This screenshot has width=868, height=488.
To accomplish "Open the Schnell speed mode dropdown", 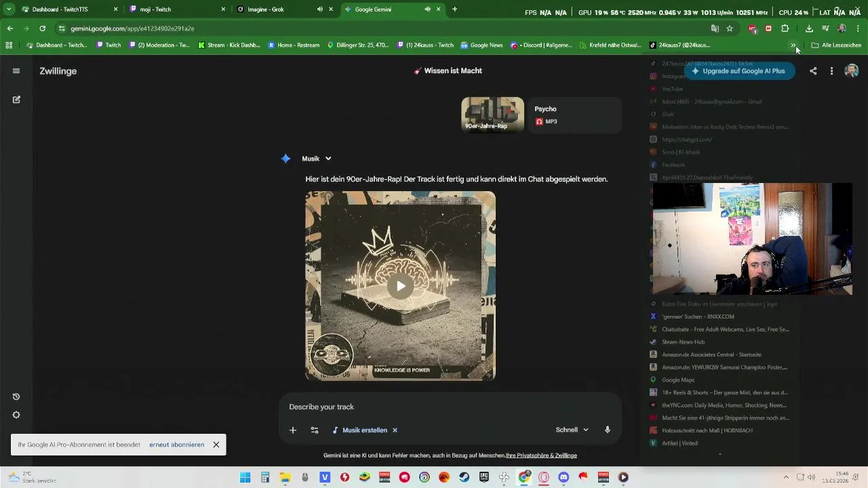I will 572,430.
